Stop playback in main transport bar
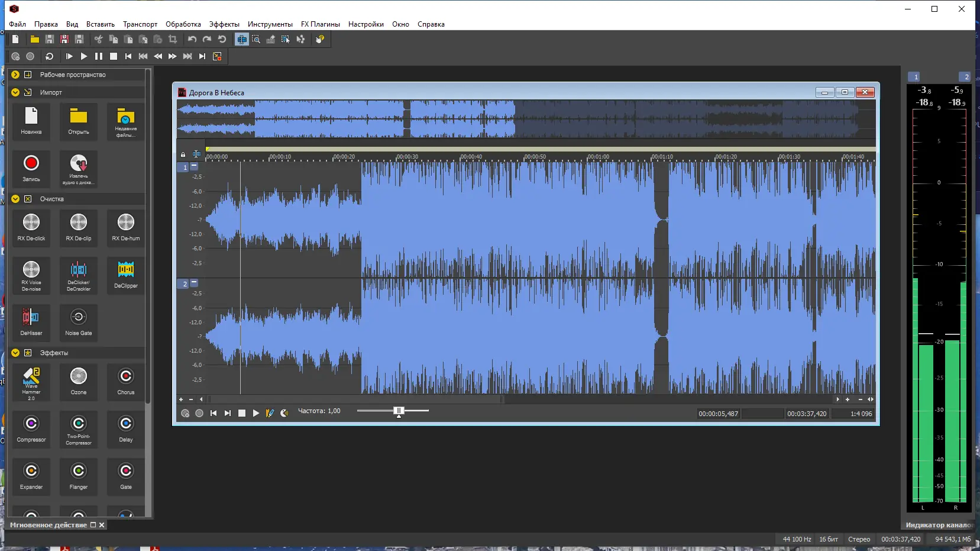Viewport: 980px width, 551px height. (x=114, y=56)
